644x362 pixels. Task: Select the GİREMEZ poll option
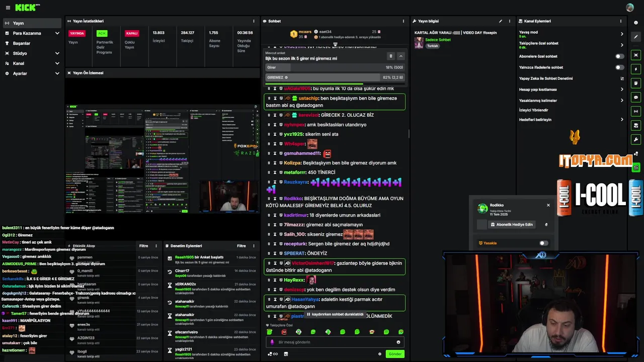[x=335, y=77]
